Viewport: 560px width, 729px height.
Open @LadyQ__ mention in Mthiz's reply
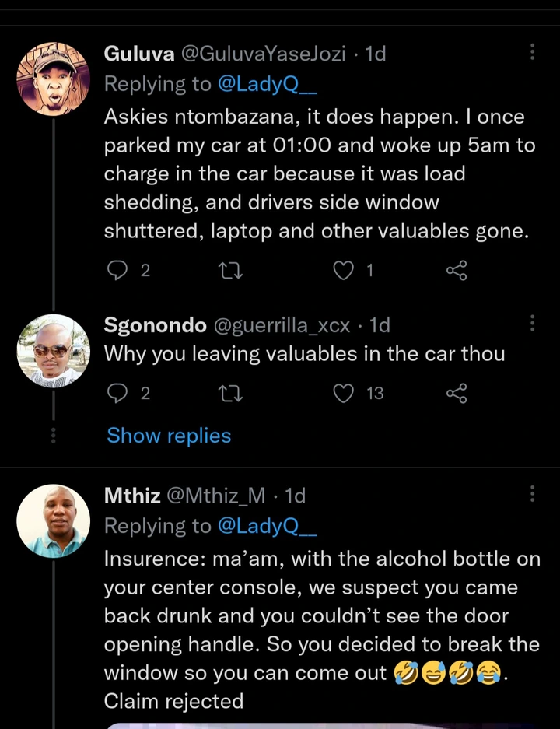click(x=268, y=526)
